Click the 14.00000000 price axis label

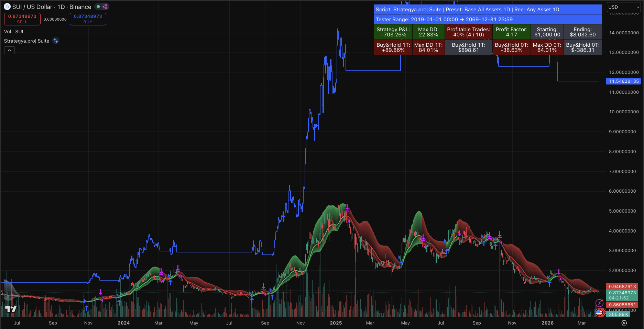(x=624, y=33)
